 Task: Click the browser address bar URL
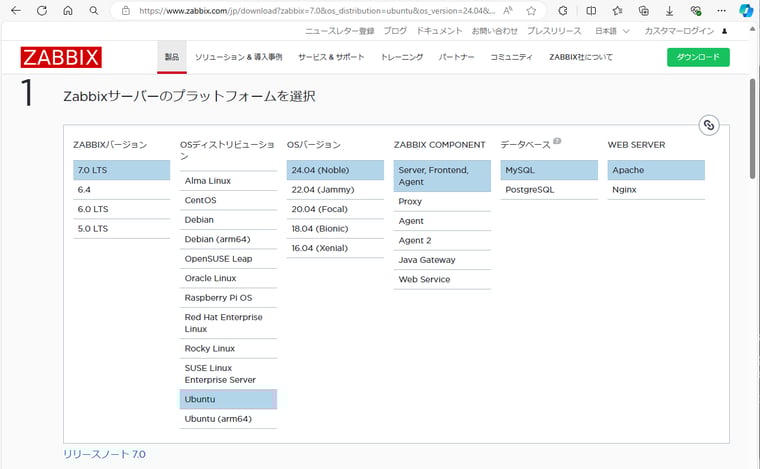pos(317,11)
